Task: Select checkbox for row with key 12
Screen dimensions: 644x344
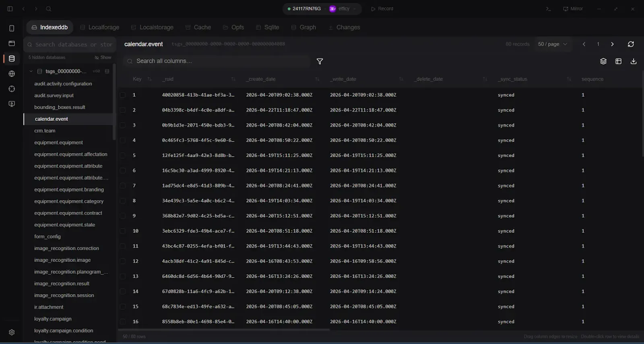Action: 123,261
